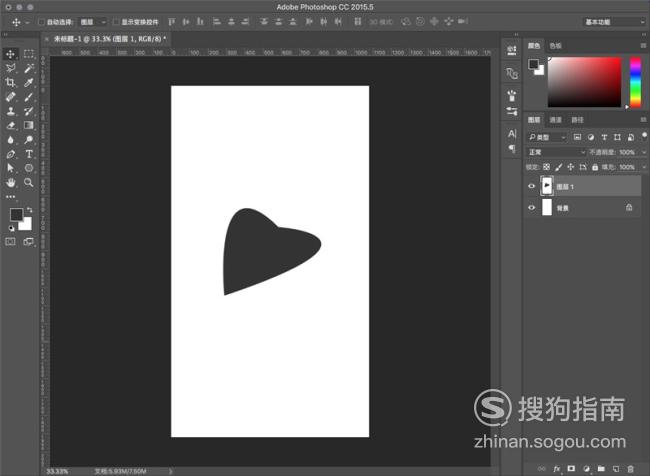Screen dimensions: 650x476
Task: Create a new layer in Layers panel
Action: click(616, 469)
